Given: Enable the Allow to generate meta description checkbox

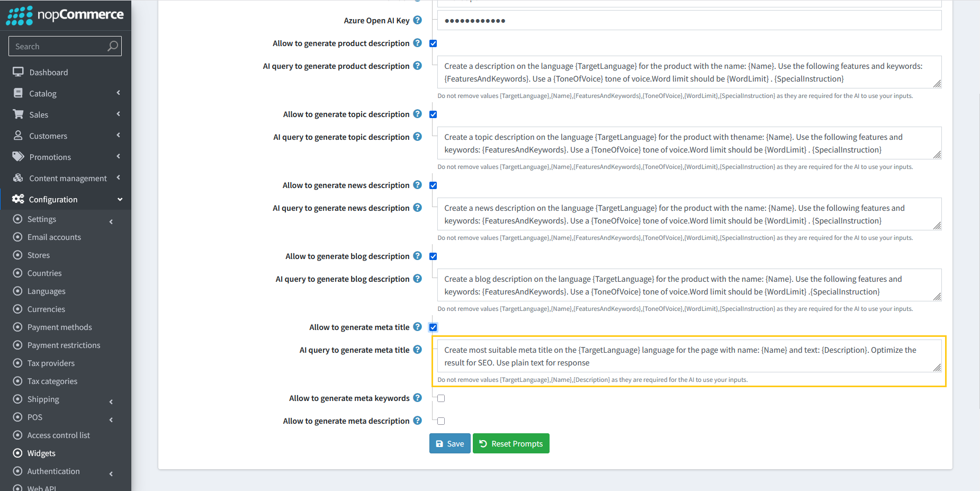Looking at the screenshot, I should pos(441,421).
